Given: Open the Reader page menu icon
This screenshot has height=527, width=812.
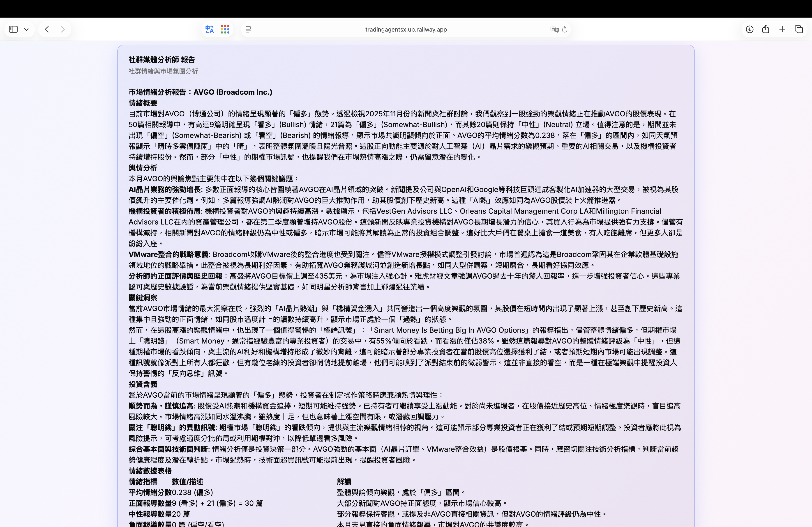Looking at the screenshot, I should click(248, 29).
